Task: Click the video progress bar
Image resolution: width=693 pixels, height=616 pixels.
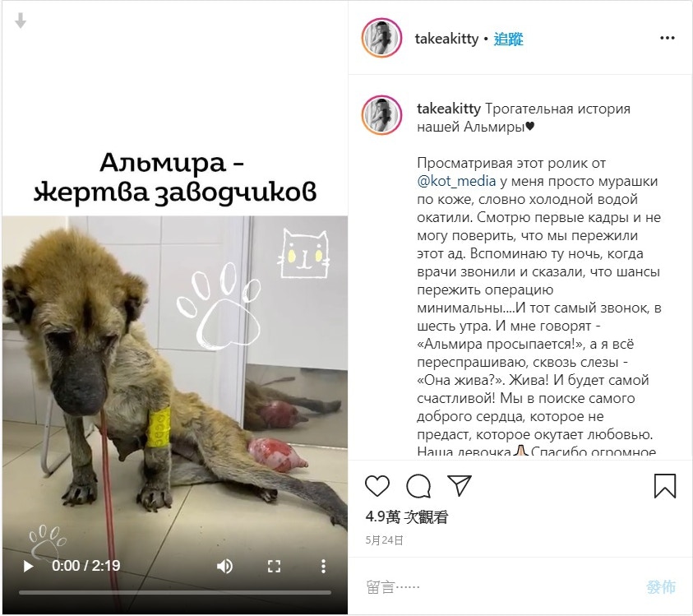Action: [175, 593]
